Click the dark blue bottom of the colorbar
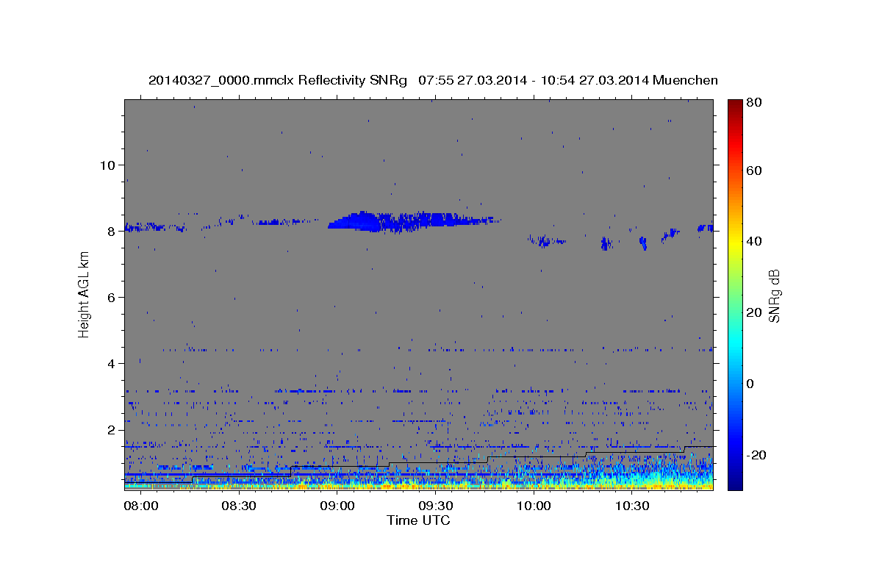 (735, 481)
